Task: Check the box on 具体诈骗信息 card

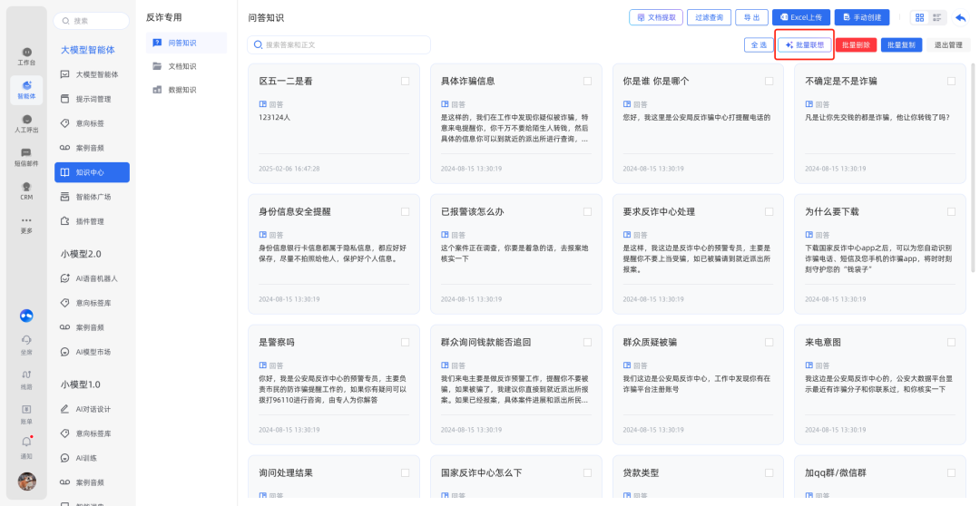Action: tap(587, 81)
